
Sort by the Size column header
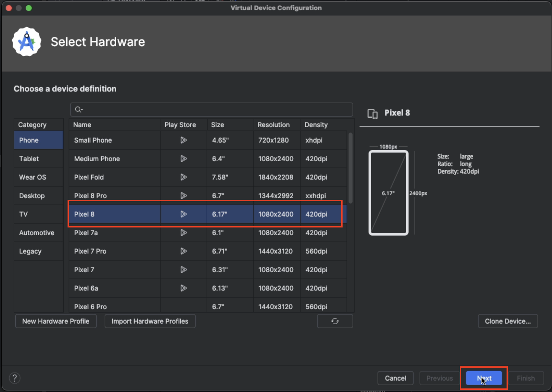coord(230,125)
